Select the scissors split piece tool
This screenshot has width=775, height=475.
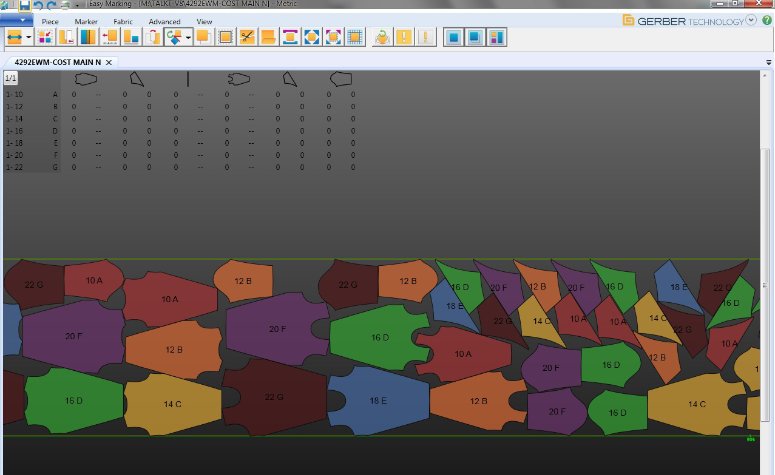[x=247, y=37]
